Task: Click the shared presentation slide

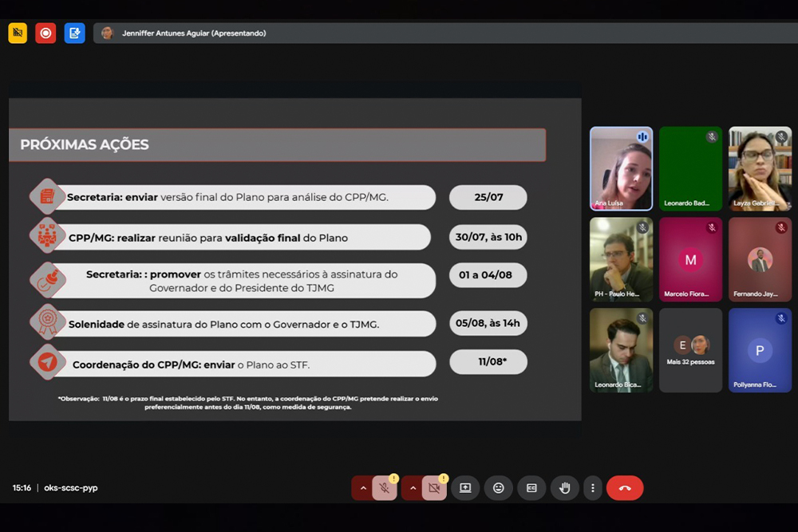Action: click(x=294, y=259)
